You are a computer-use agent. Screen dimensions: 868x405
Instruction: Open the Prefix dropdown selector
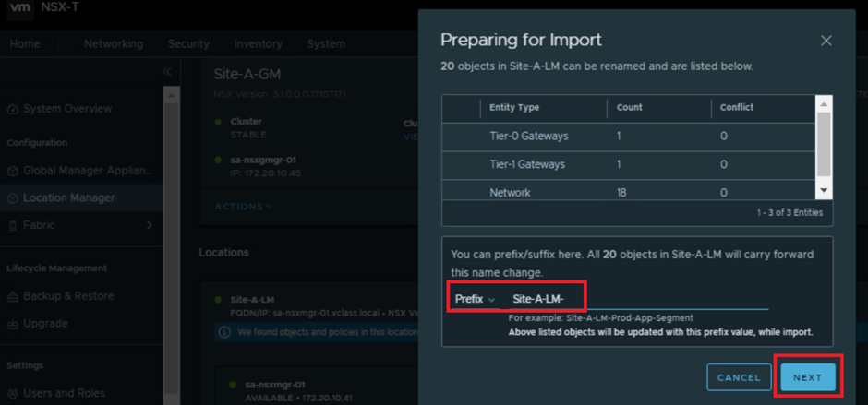[x=475, y=299]
